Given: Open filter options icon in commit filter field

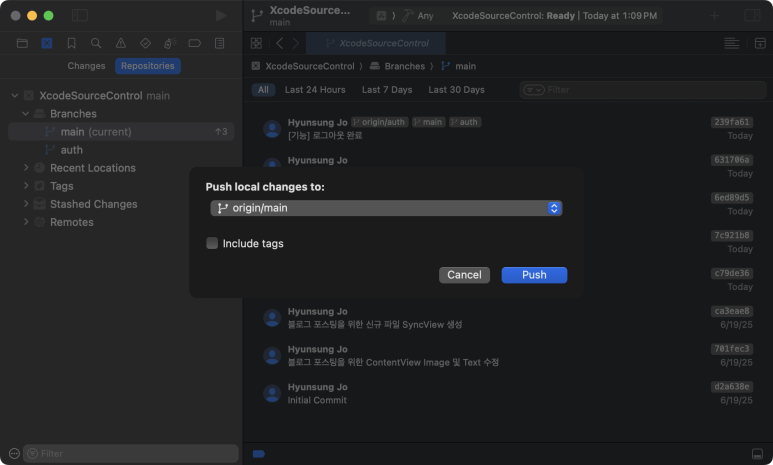Looking at the screenshot, I should pos(534,90).
